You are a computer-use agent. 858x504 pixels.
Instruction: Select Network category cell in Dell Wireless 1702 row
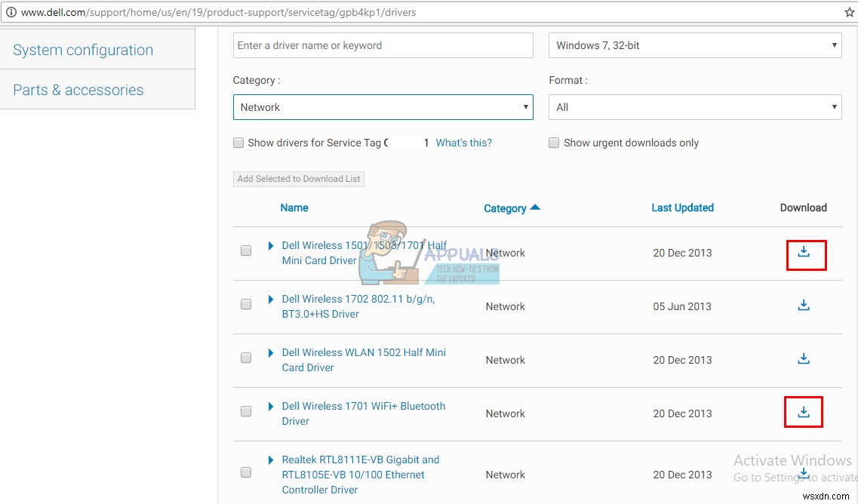[505, 306]
